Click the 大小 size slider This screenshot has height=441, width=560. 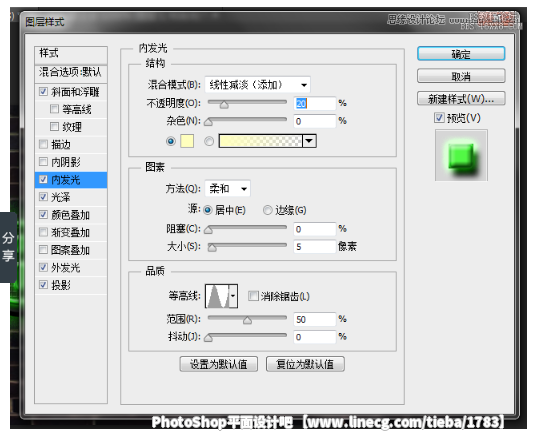click(247, 246)
